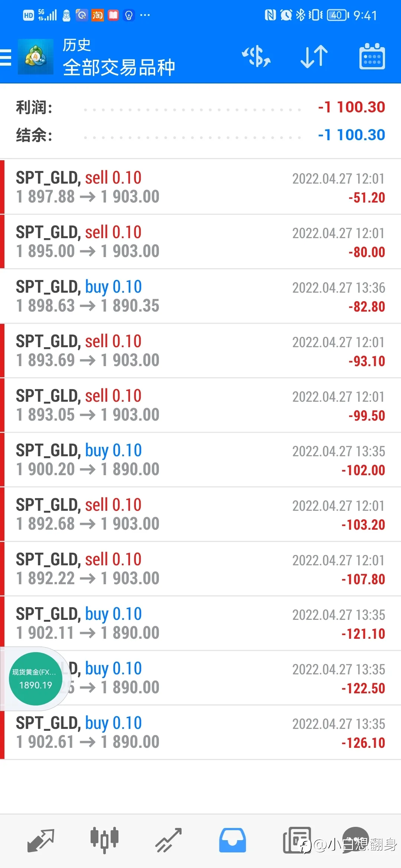Open the hamburger side menu
401x868 pixels.
[6, 57]
